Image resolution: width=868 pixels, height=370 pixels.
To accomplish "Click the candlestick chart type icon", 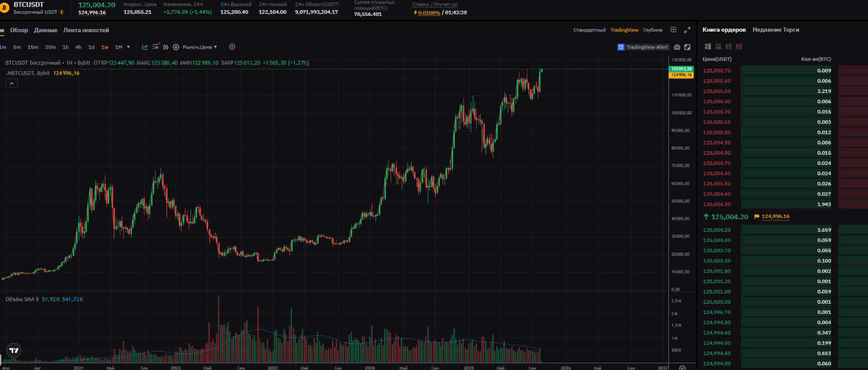I will (x=165, y=47).
